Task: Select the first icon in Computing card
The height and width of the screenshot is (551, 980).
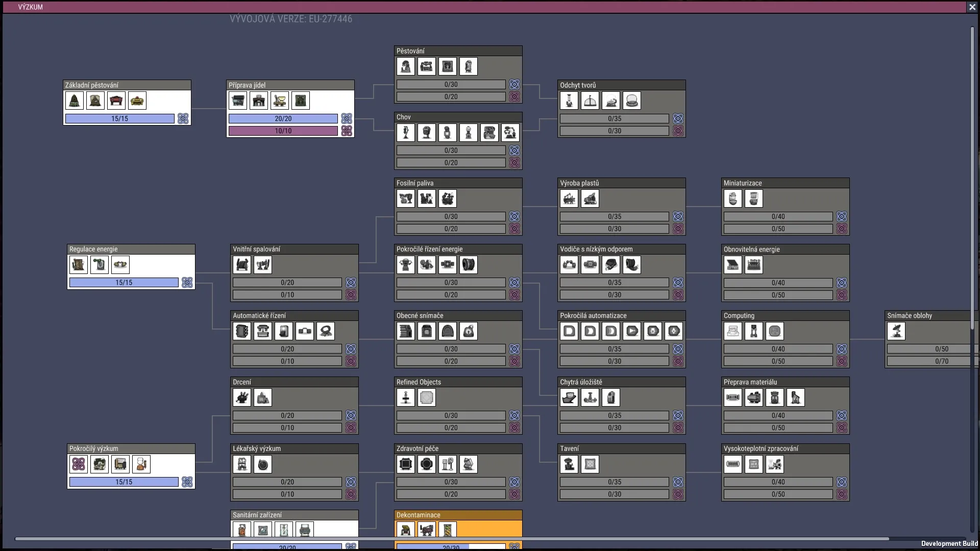Action: (733, 331)
